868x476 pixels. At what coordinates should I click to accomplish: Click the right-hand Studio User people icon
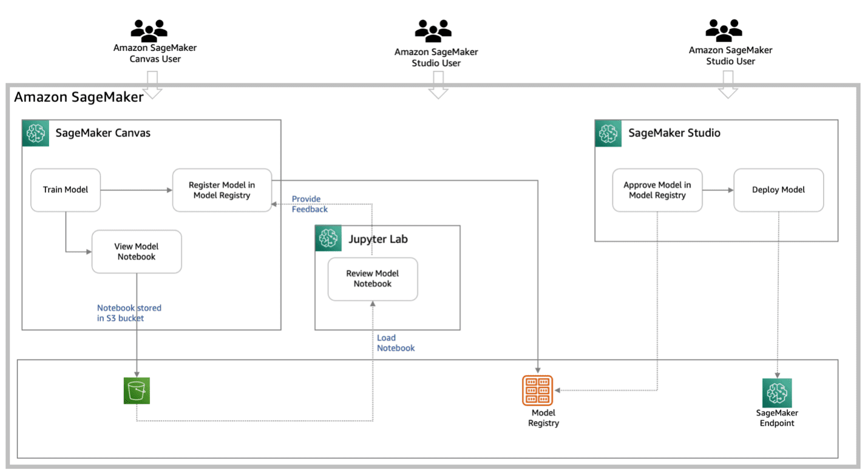tap(724, 30)
